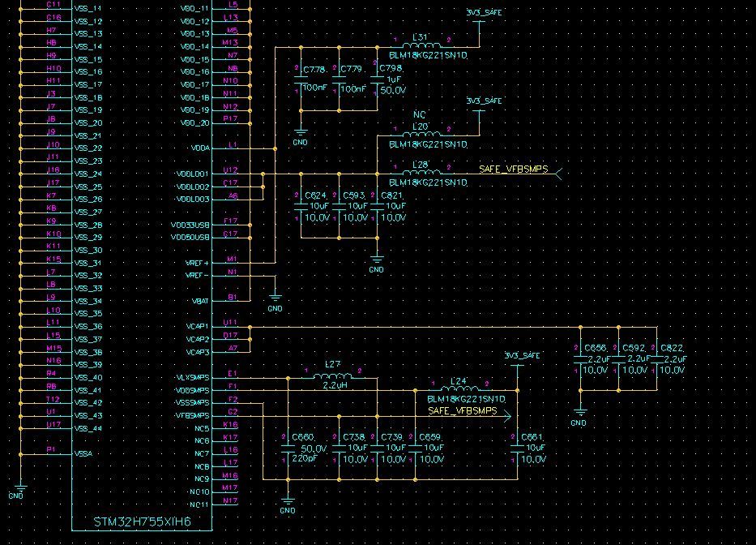Select capacitor C660 220pF
Screen dimensions: 756x545
[x=288, y=448]
